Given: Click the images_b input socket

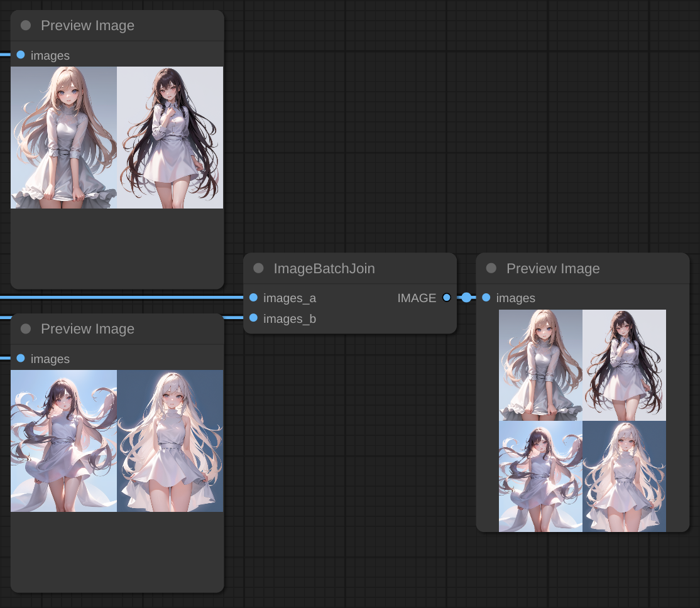Looking at the screenshot, I should [253, 318].
